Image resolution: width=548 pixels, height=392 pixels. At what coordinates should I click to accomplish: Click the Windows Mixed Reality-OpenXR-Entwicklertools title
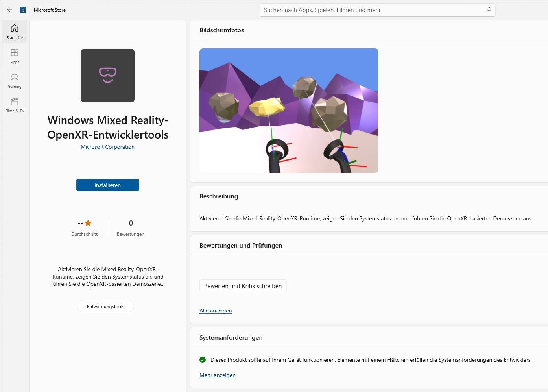point(108,127)
